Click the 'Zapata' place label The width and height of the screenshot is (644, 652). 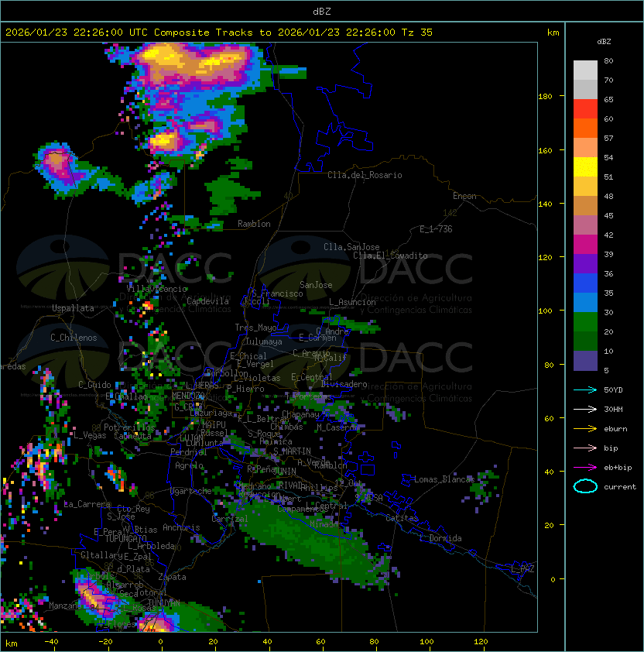(x=172, y=577)
